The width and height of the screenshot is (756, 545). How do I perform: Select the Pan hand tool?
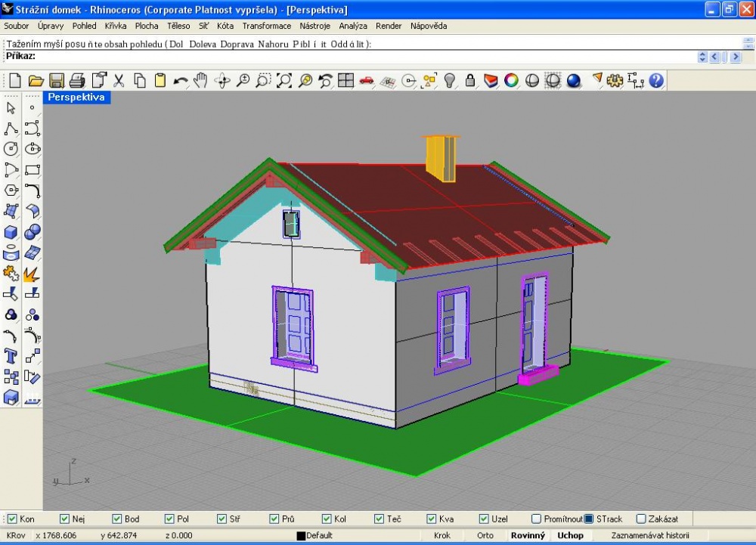click(200, 80)
